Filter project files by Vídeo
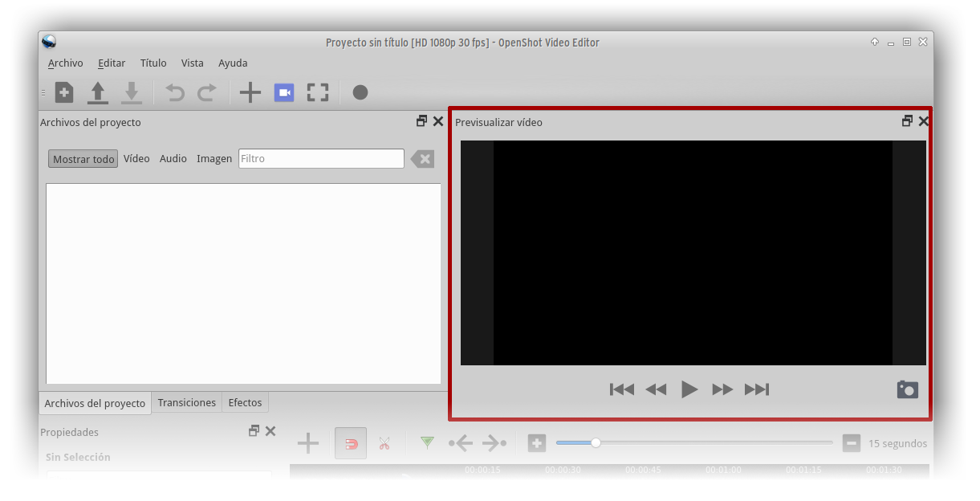Viewport: 980px width, 501px height. coord(136,159)
